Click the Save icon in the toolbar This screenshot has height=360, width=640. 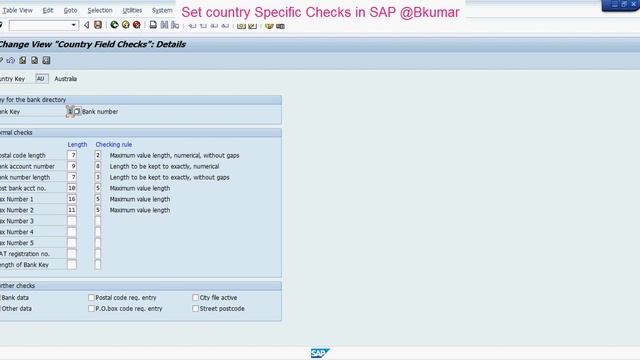[x=98, y=25]
